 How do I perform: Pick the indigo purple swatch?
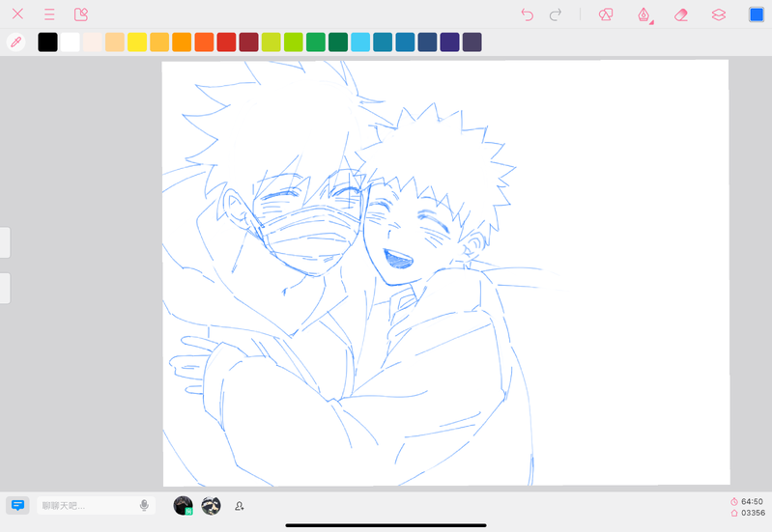(x=449, y=42)
